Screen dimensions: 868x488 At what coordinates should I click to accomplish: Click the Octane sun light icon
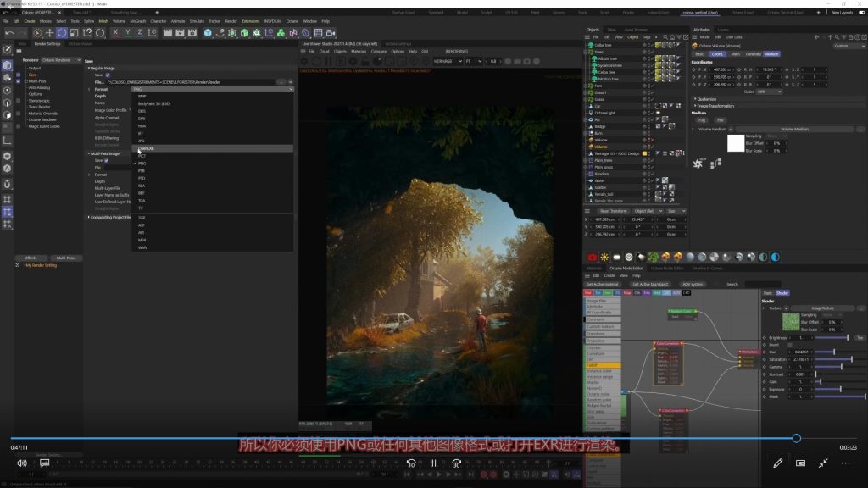click(604, 257)
